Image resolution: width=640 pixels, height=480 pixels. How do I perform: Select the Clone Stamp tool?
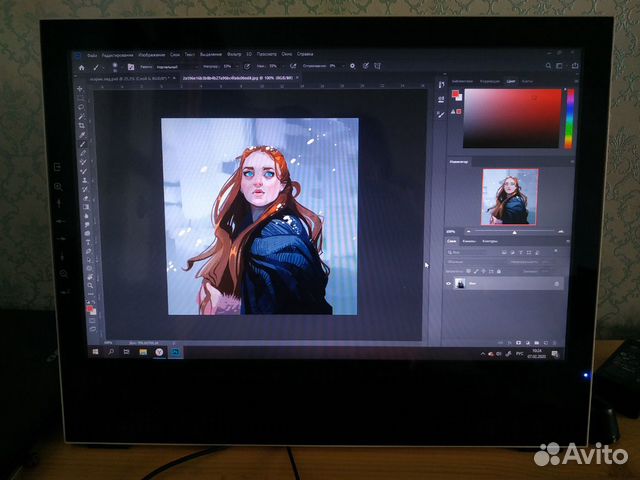pos(84,180)
